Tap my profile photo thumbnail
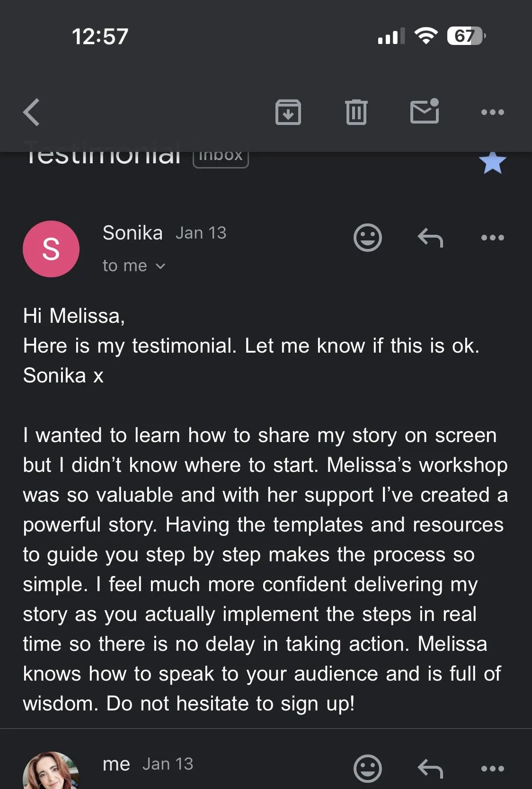Viewport: 532px width, 789px height. point(50,772)
